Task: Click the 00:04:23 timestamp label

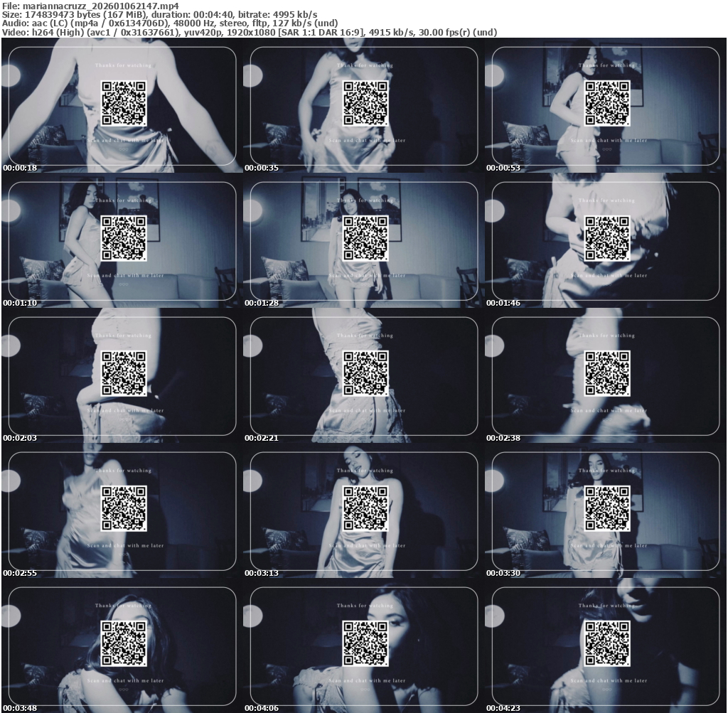Action: [x=503, y=708]
